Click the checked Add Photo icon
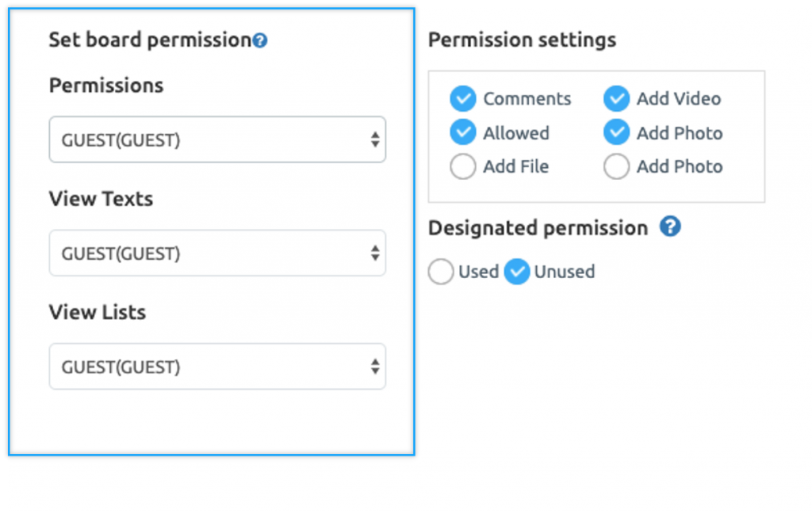 [x=616, y=132]
